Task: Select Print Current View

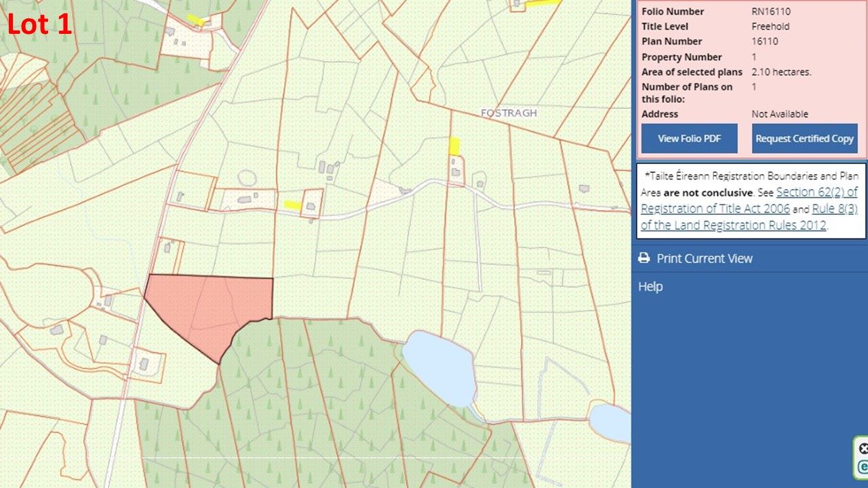Action: [704, 258]
